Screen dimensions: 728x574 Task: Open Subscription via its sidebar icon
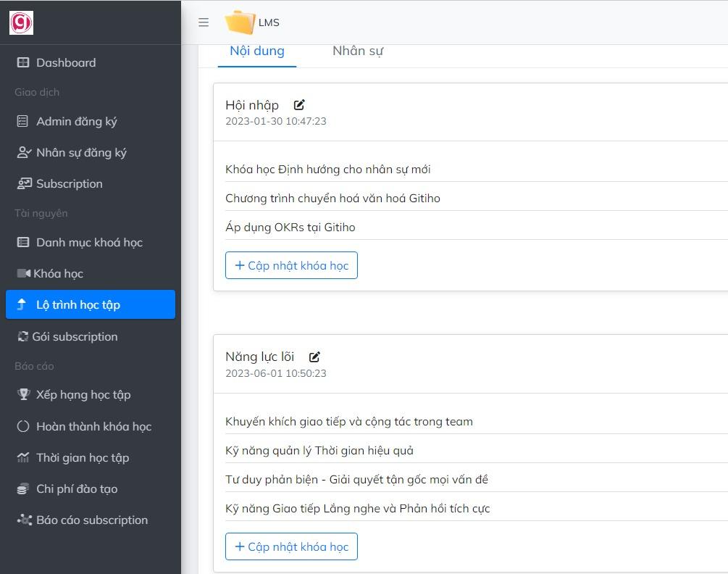point(22,184)
